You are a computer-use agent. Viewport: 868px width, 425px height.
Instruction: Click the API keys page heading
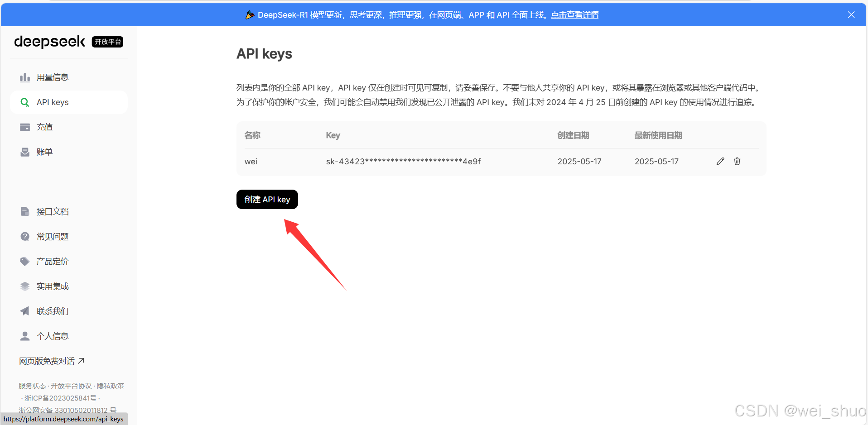[264, 54]
